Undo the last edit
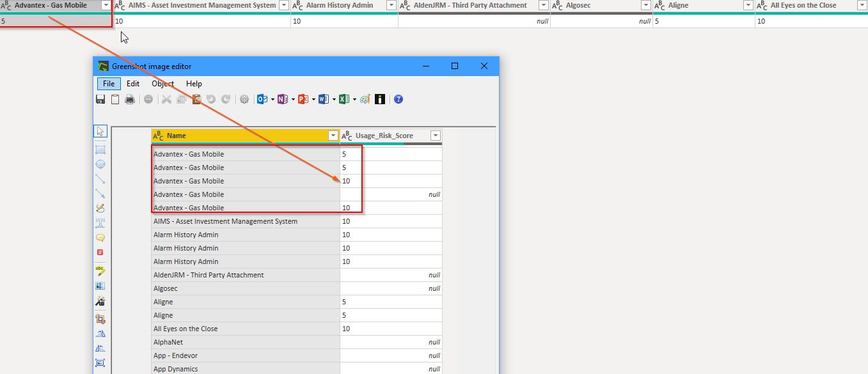Image resolution: width=868 pixels, height=374 pixels. point(211,99)
